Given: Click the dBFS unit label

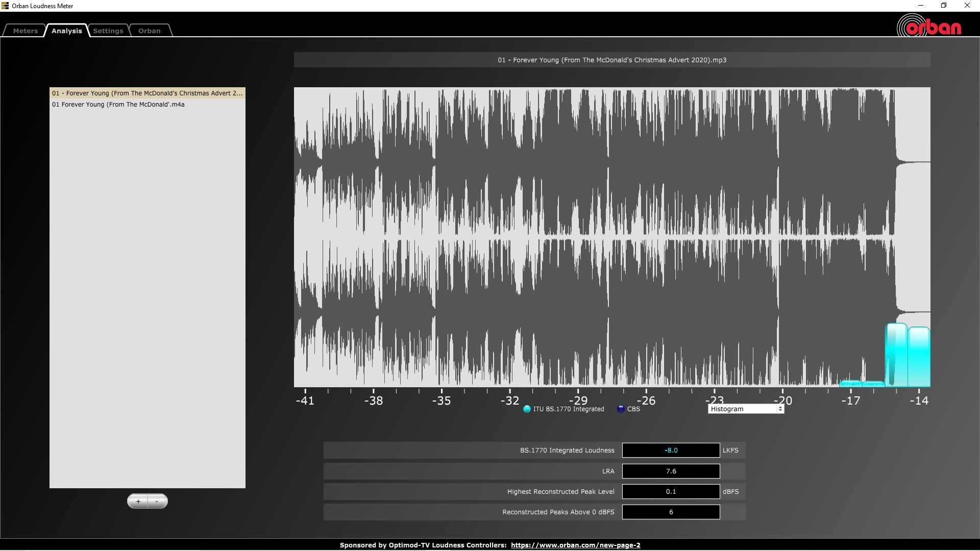Looking at the screenshot, I should [730, 492].
